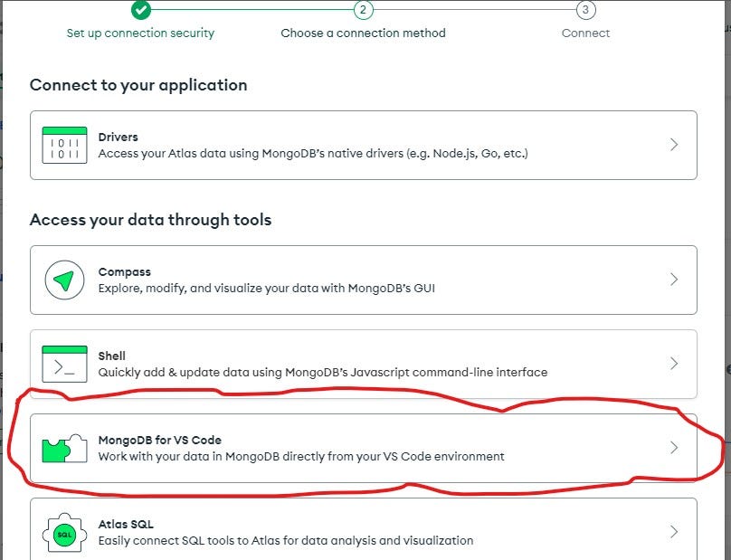Click the Compass paper-plane icon
Viewport: 731px width, 560px height.
click(x=64, y=280)
